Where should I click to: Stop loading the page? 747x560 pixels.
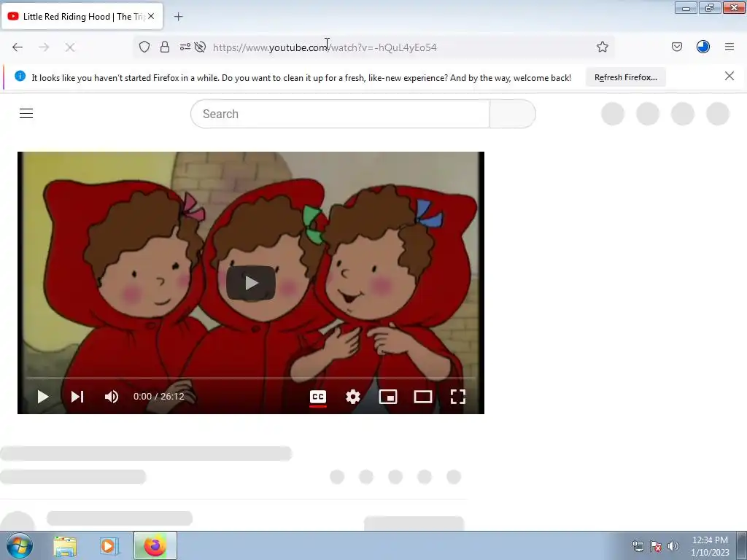pos(70,47)
